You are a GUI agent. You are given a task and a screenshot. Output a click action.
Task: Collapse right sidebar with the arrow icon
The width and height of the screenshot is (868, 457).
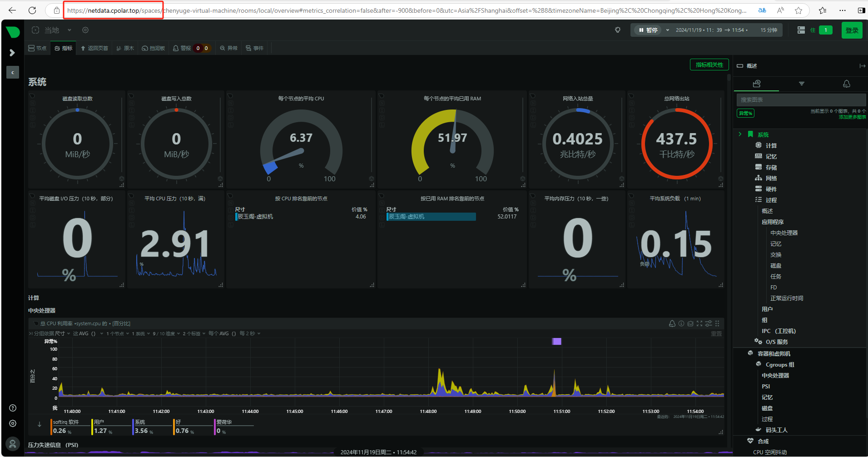click(x=862, y=66)
